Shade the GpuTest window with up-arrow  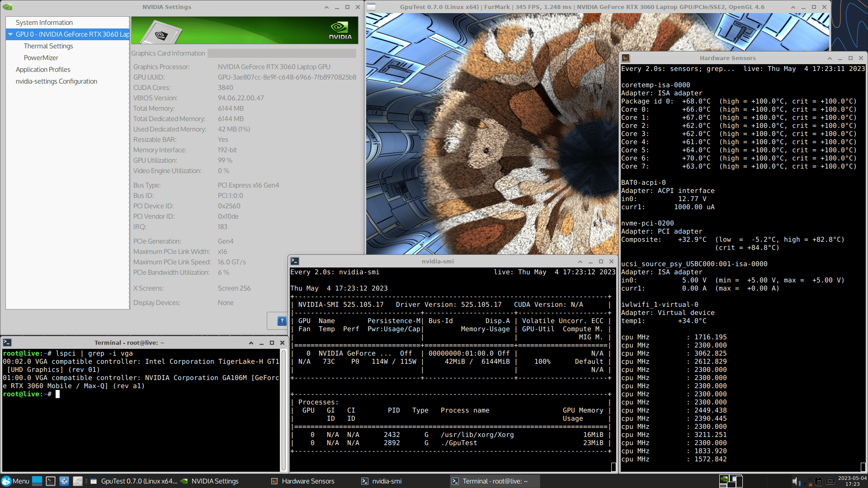[x=793, y=7]
